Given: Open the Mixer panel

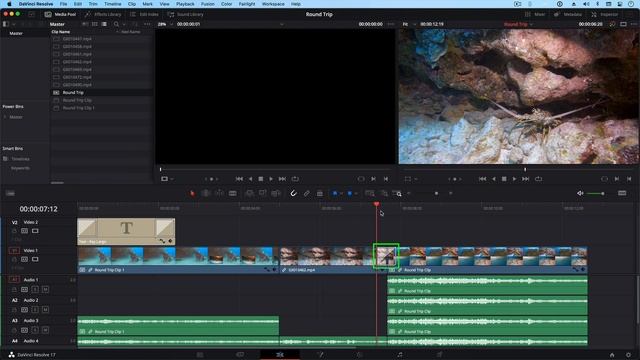Looking at the screenshot, I should (535, 14).
